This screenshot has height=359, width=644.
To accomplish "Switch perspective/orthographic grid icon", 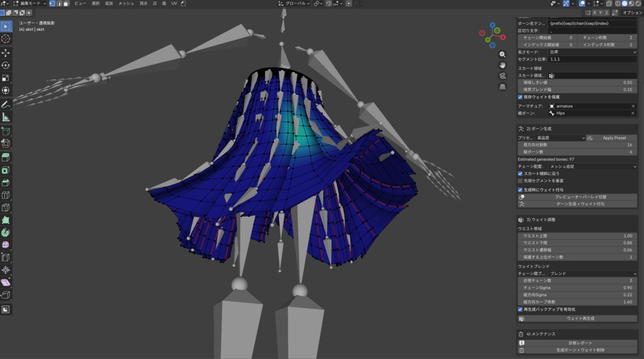I will click(x=502, y=87).
